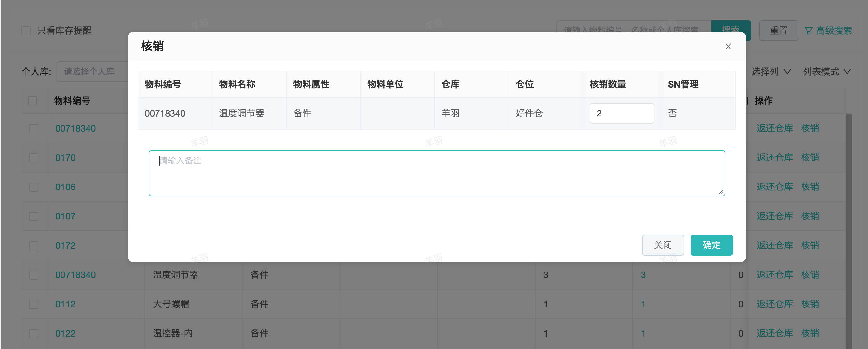Open 高级搜索 advanced search filter

click(x=828, y=31)
